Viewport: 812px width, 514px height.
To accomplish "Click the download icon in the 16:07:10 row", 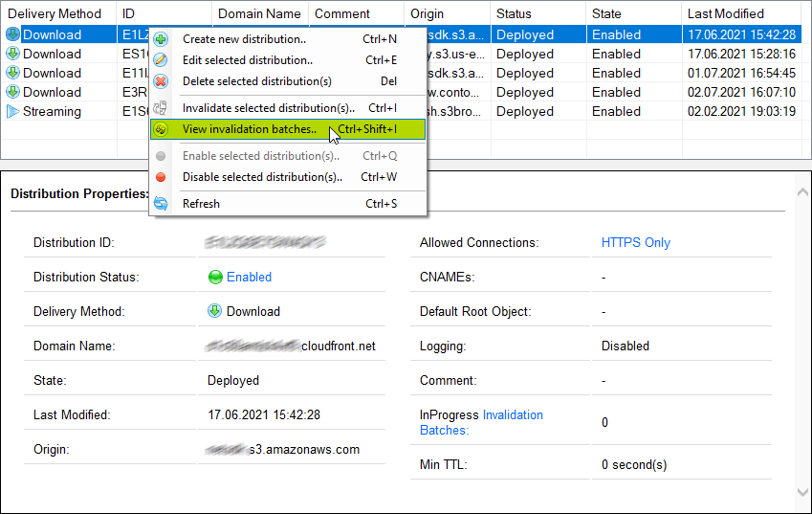I will (13, 92).
